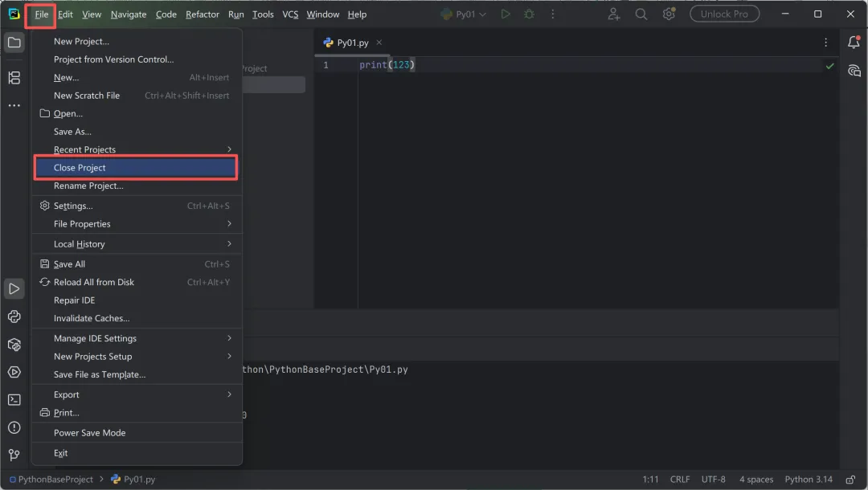Choose Exit at bottom of File menu
The width and height of the screenshot is (868, 490).
pyautogui.click(x=137, y=453)
